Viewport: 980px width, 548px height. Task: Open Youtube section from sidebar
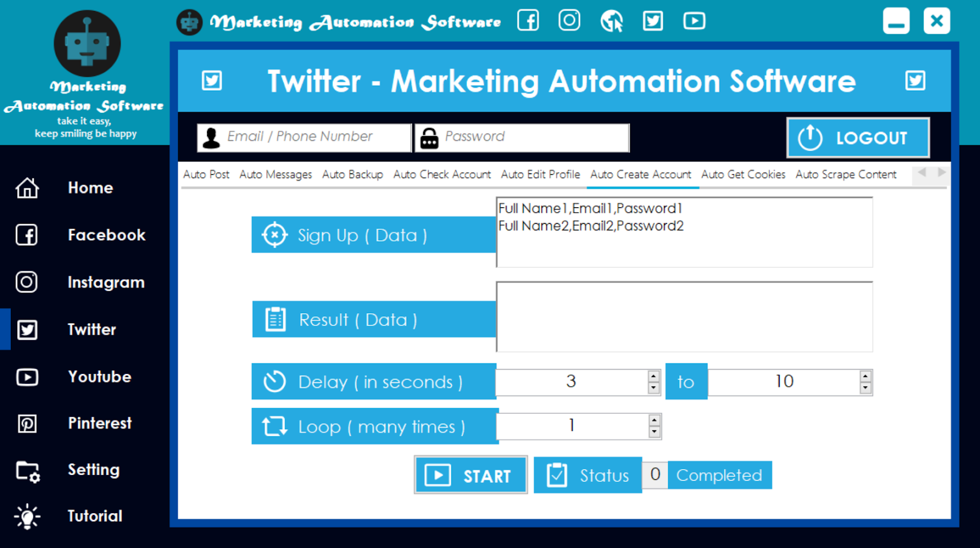99,376
